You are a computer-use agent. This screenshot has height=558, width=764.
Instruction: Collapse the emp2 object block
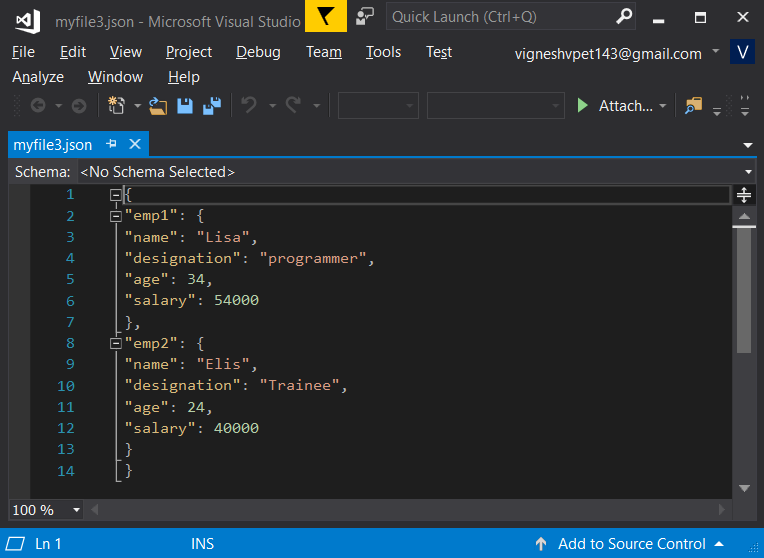(116, 343)
